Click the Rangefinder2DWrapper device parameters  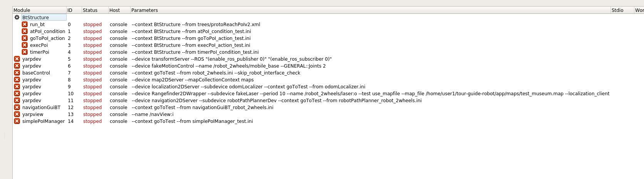click(371, 93)
